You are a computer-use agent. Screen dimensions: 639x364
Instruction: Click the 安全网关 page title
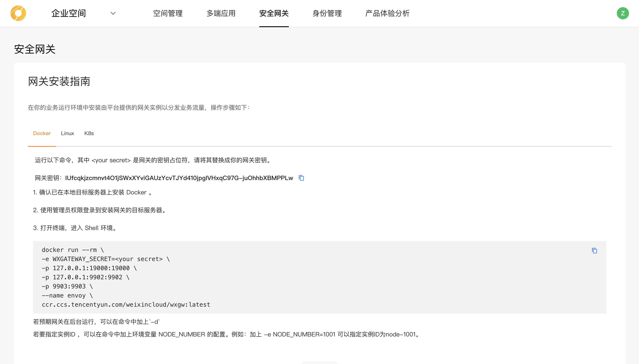click(x=35, y=49)
